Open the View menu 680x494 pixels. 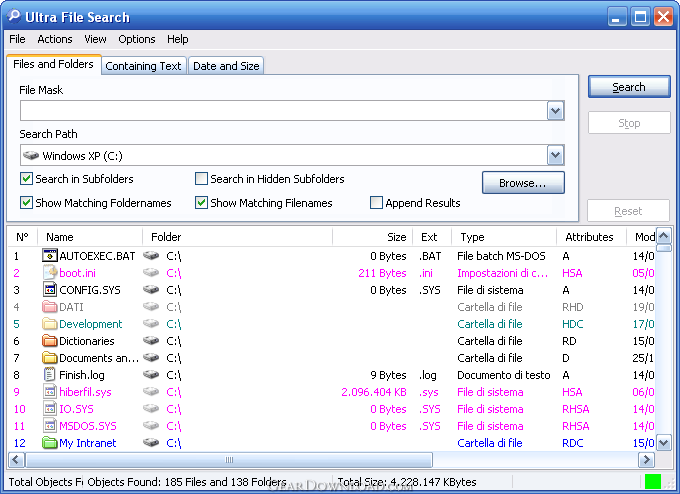point(95,39)
